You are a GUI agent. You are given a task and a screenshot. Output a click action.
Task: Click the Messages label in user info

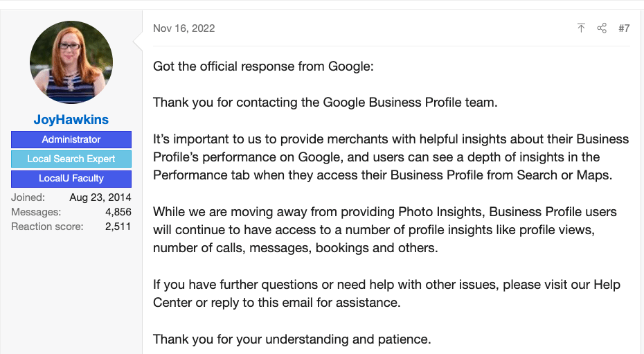(x=36, y=212)
